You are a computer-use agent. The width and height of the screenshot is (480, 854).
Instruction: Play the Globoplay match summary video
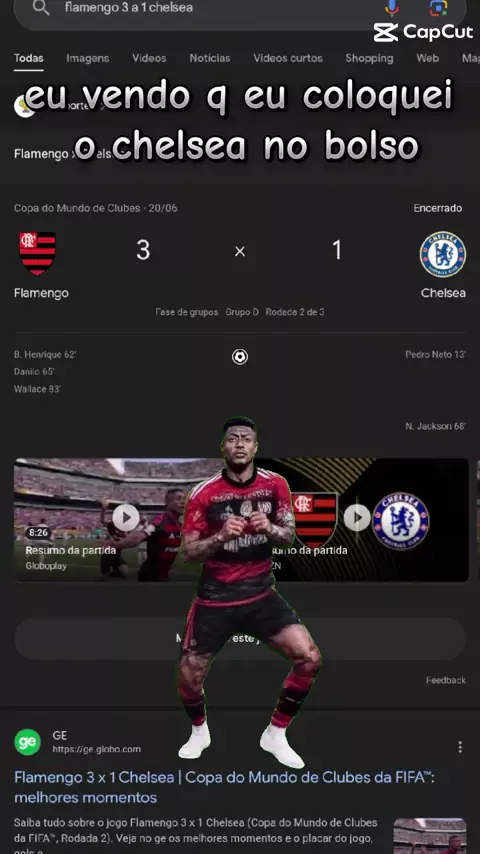pos(126,517)
